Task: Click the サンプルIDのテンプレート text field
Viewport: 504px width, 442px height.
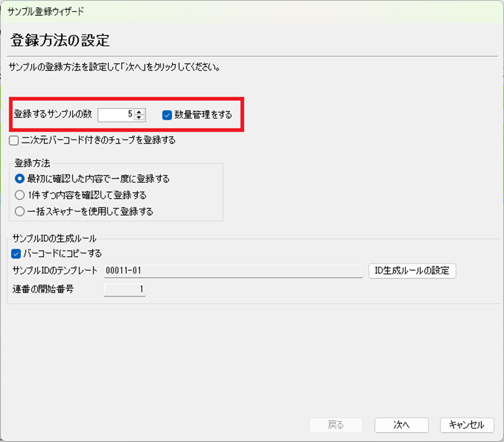Action: 233,271
